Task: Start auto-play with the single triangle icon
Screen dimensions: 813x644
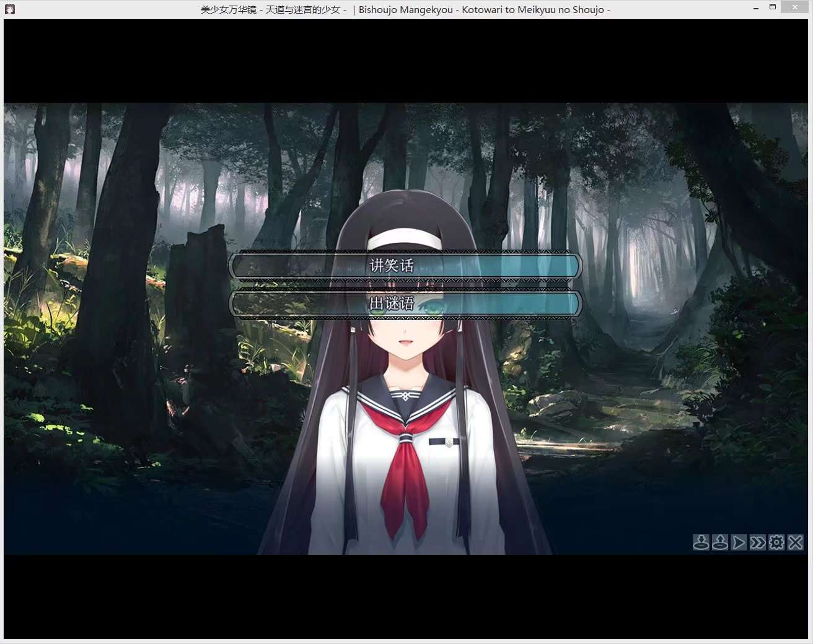Action: (x=739, y=542)
